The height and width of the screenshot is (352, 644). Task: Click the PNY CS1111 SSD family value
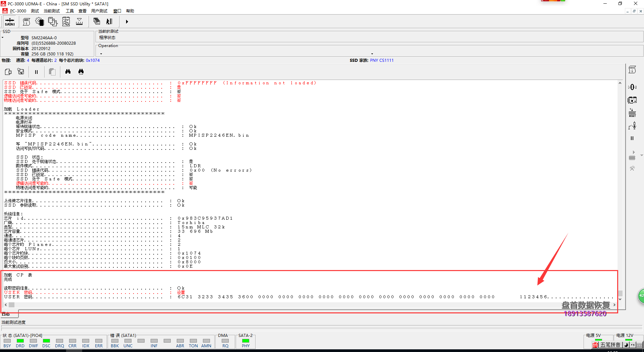point(382,60)
